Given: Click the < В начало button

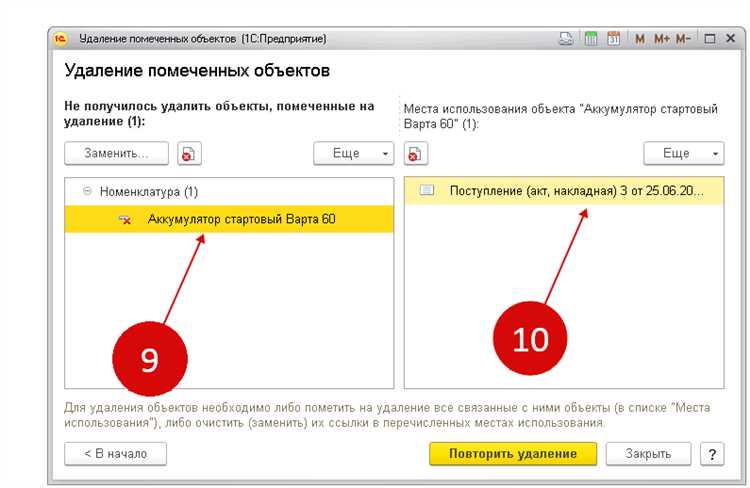Looking at the screenshot, I should click(115, 454).
